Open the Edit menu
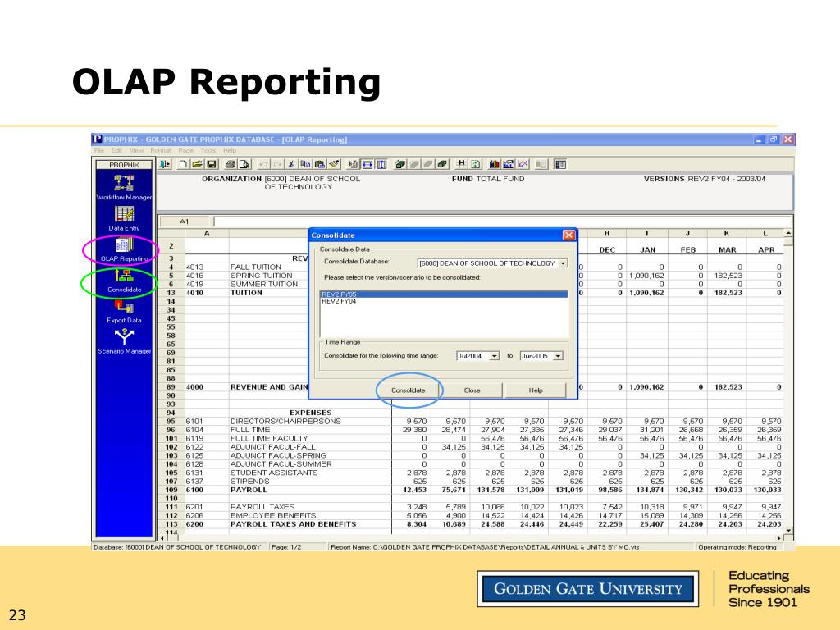The height and width of the screenshot is (630, 840). point(116,151)
